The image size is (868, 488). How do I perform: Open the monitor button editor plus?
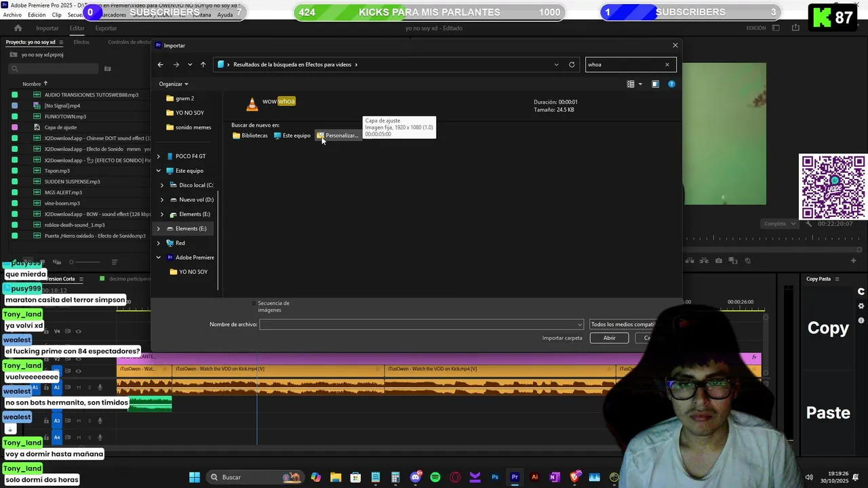coord(854,260)
